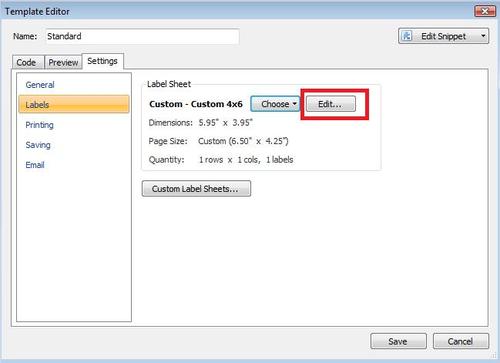Click the Edit Snippet icon
The width and height of the screenshot is (500, 363).
click(407, 36)
